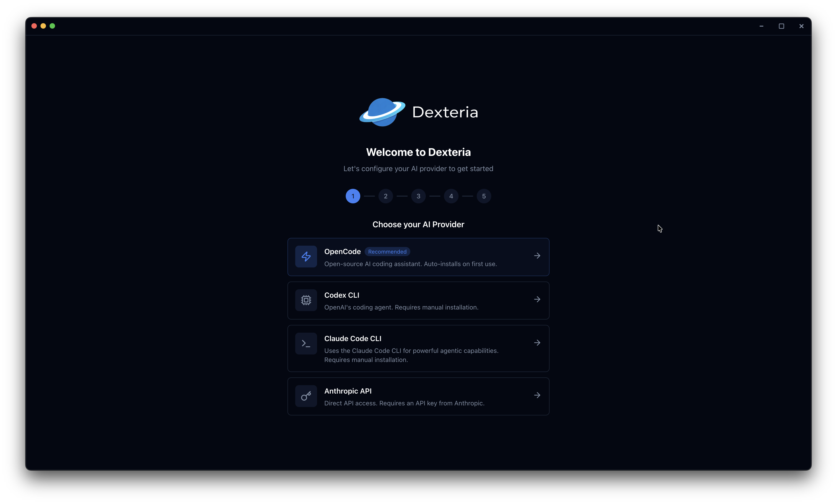Click the Claude Code terminal icon
The image size is (837, 504).
(306, 343)
